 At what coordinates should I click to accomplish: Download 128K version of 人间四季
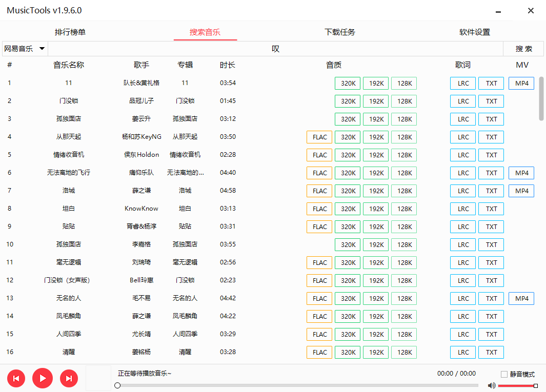pos(403,334)
